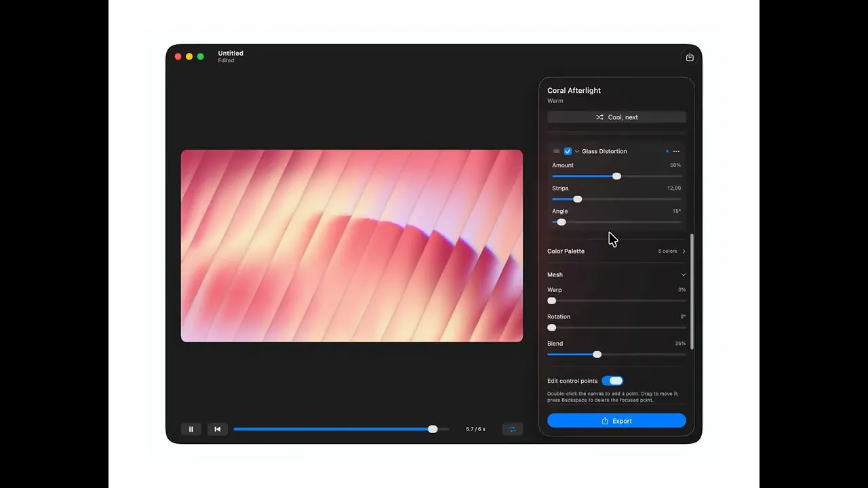Click the shuffle icon beside Cool, next
The image size is (868, 488).
tap(599, 117)
